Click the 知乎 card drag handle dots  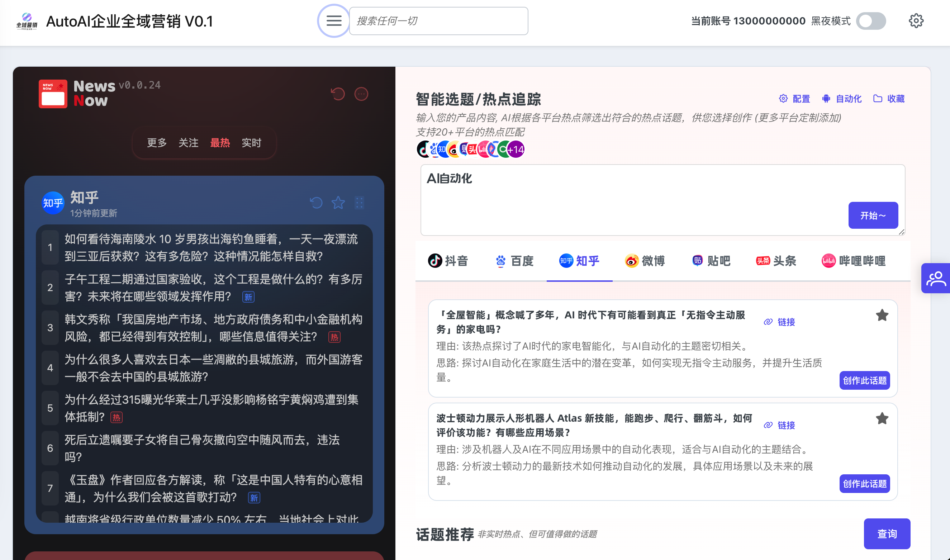click(359, 203)
